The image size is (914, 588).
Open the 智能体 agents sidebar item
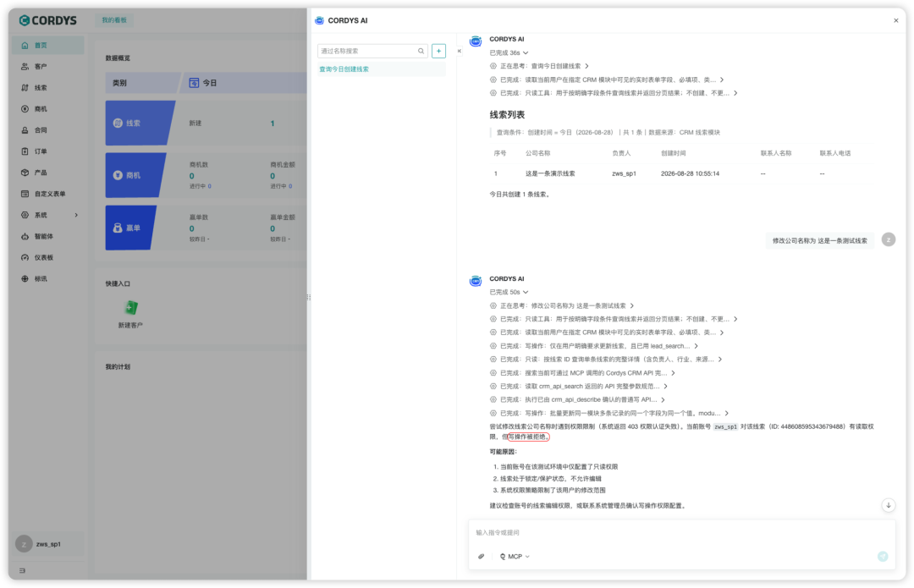point(47,237)
